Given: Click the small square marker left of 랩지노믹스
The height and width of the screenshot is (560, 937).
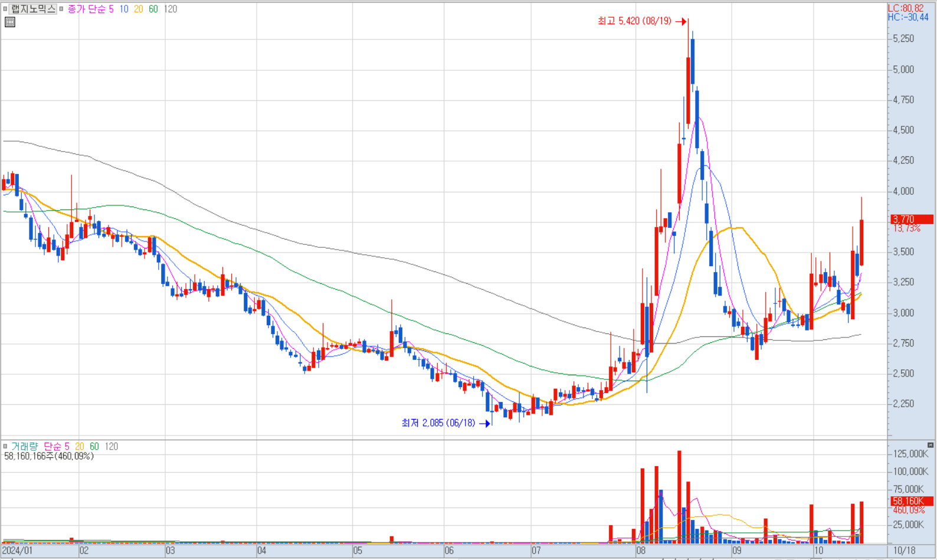Looking at the screenshot, I should tap(5, 9).
